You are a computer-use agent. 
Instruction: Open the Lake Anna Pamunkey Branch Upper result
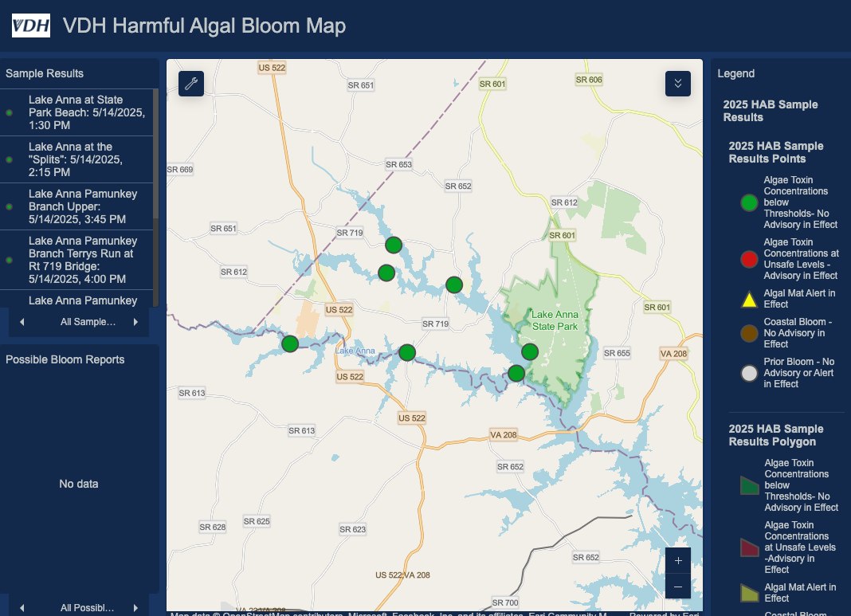tap(76, 206)
